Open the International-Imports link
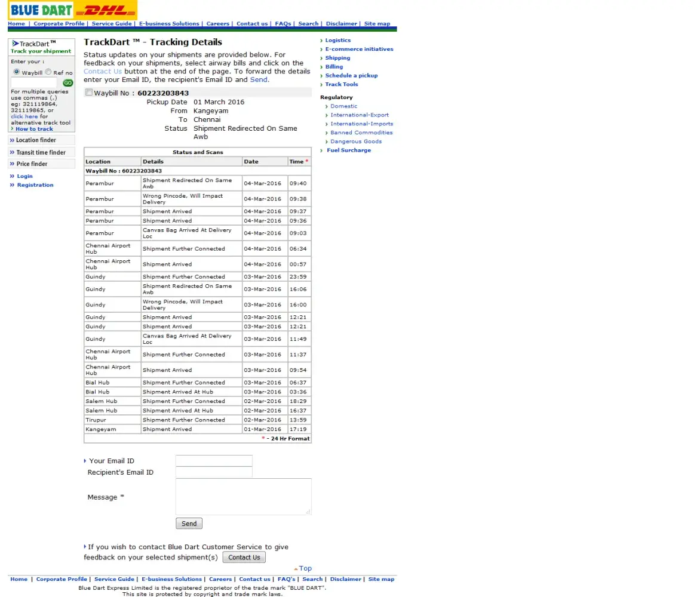Image resolution: width=700 pixels, height=597 pixels. (362, 124)
